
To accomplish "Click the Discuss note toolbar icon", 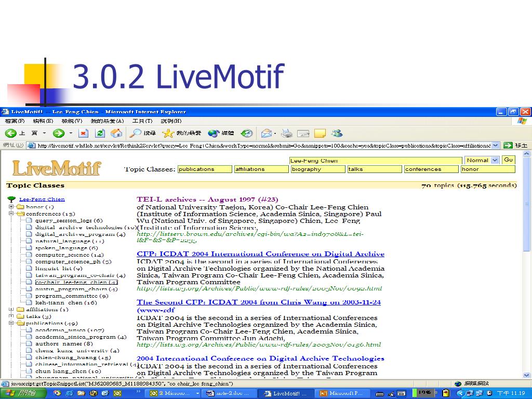I will pos(320,134).
